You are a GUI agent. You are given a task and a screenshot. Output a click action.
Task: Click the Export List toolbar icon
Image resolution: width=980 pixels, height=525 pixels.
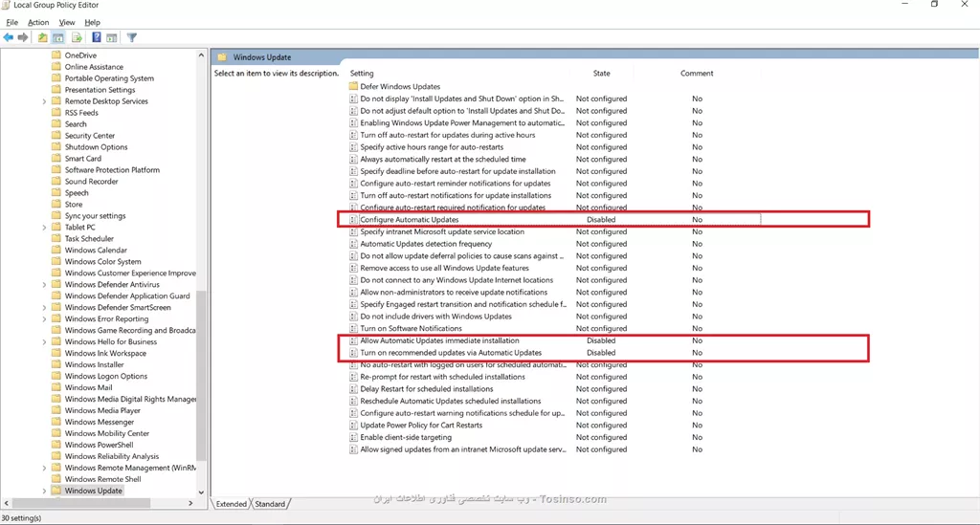77,37
